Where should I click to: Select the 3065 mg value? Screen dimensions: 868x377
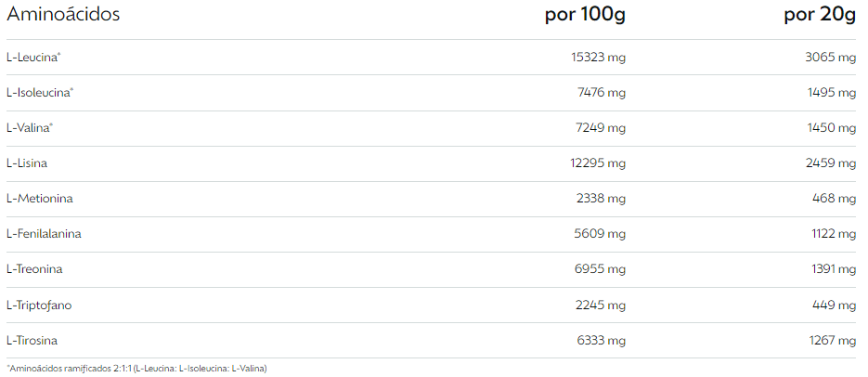tap(830, 57)
